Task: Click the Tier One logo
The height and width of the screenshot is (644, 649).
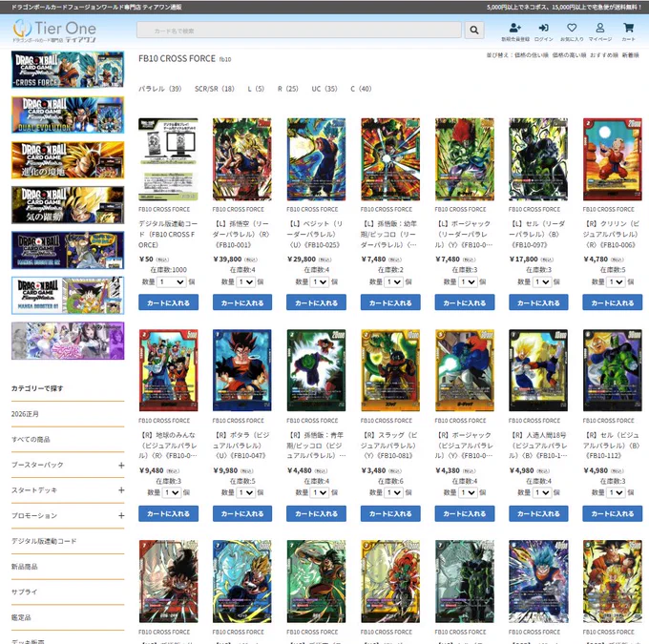Action: pyautogui.click(x=54, y=31)
